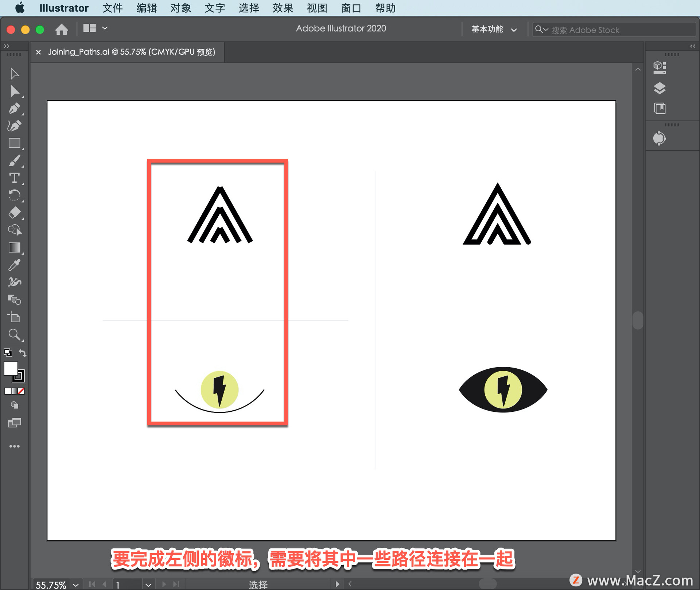This screenshot has height=590, width=700.
Task: Select the Gradient tool
Action: point(14,248)
